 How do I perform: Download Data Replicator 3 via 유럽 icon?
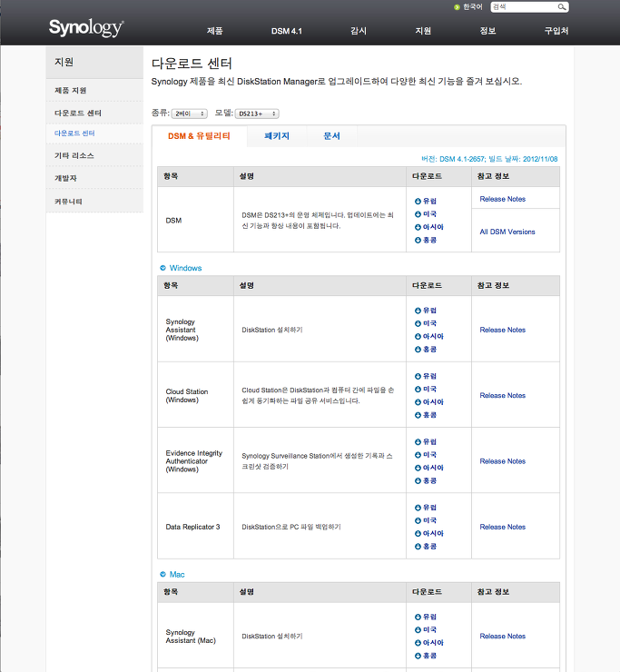[418, 508]
